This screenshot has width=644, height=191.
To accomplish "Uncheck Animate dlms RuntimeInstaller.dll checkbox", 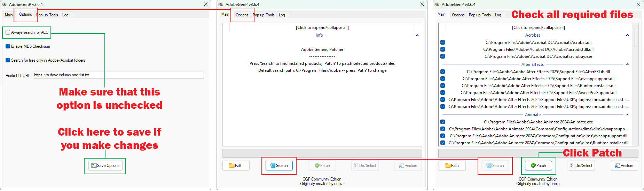I will [x=442, y=143].
